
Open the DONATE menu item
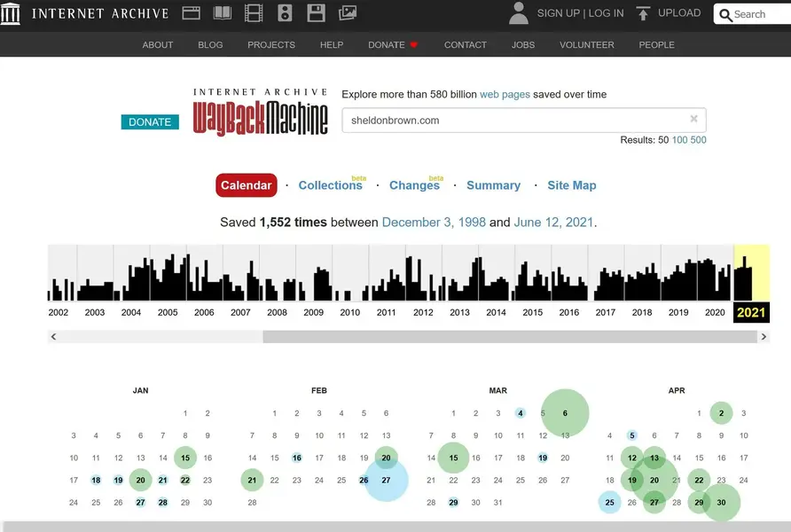(x=387, y=45)
